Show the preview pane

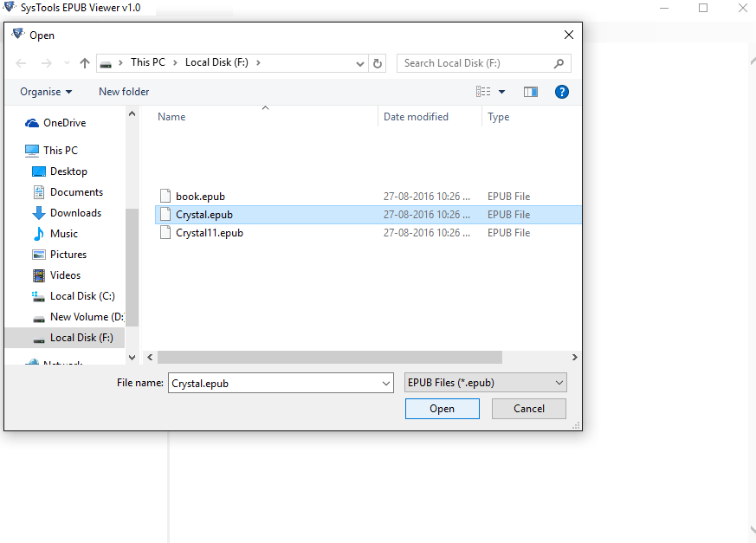click(x=531, y=92)
